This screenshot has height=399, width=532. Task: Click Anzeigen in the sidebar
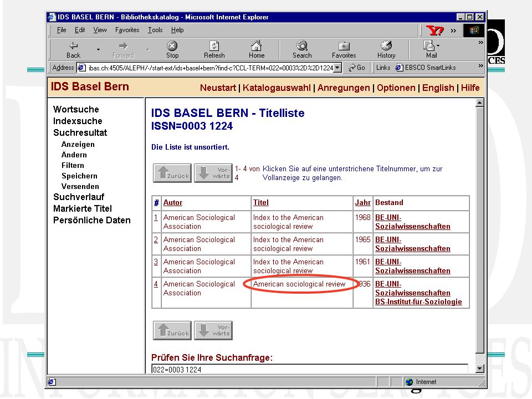coord(78,145)
